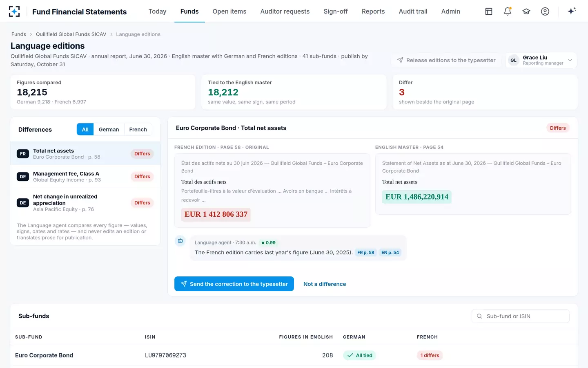Image resolution: width=588 pixels, height=368 pixels.
Task: Send the correction to the typesetter
Action: 234,284
